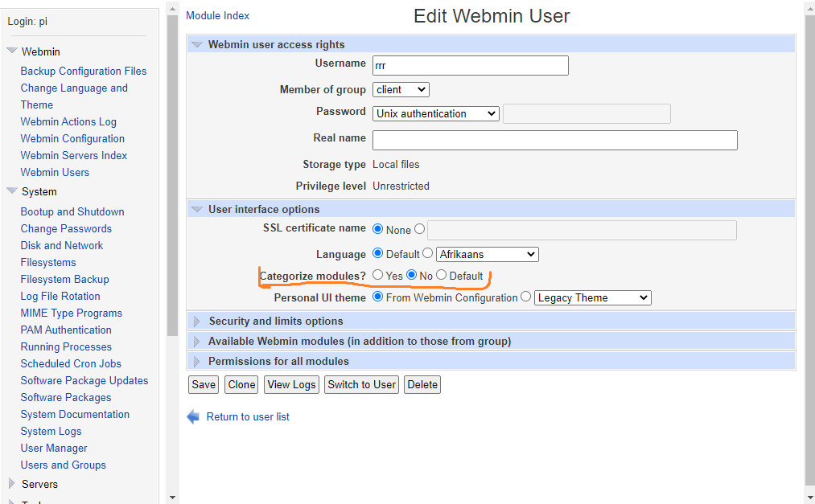Open Webmin Users from the sidebar
This screenshot has width=815, height=504.
[54, 172]
